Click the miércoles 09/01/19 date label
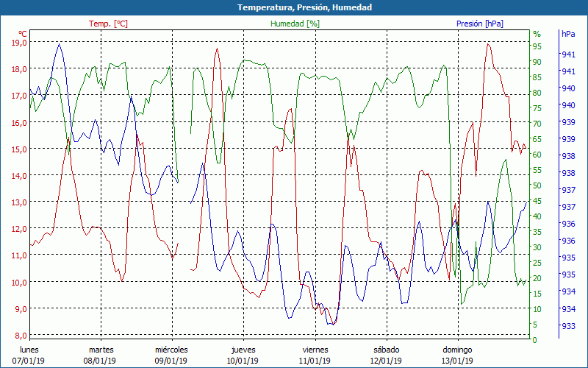This screenshot has width=588, height=368. pos(171,355)
